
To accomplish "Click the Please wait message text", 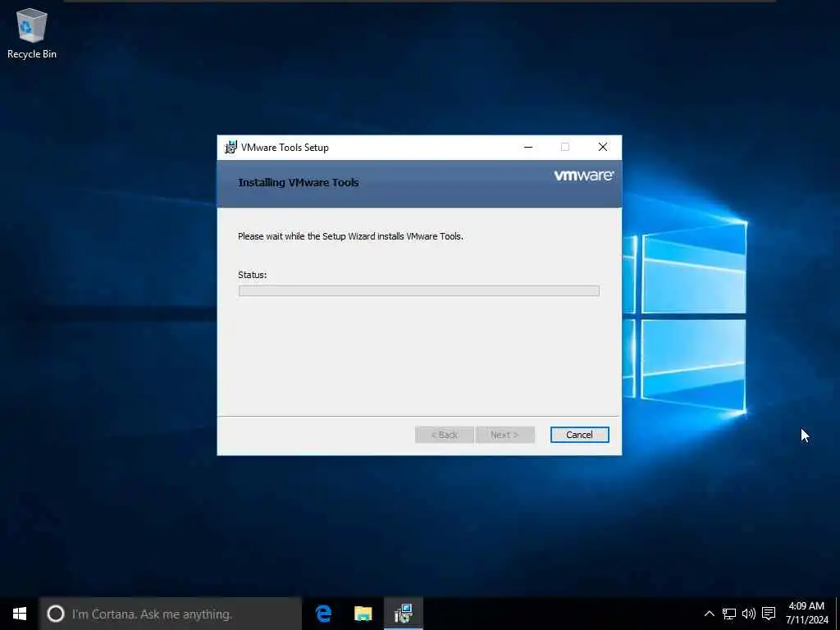I will click(350, 236).
